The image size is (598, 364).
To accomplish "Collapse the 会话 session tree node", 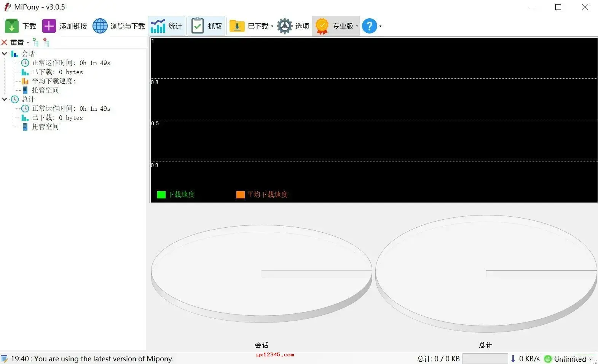I will pyautogui.click(x=5, y=54).
